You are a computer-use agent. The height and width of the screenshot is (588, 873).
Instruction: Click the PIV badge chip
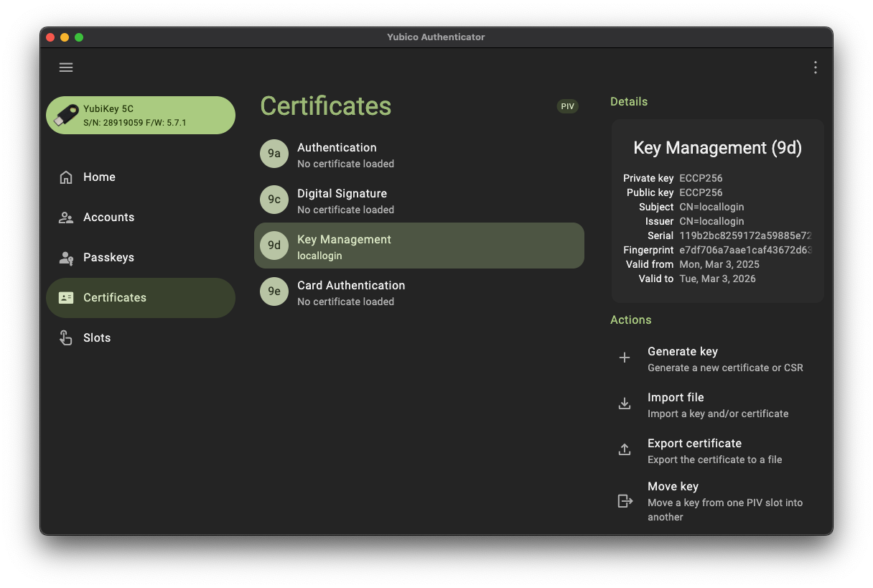[568, 106]
